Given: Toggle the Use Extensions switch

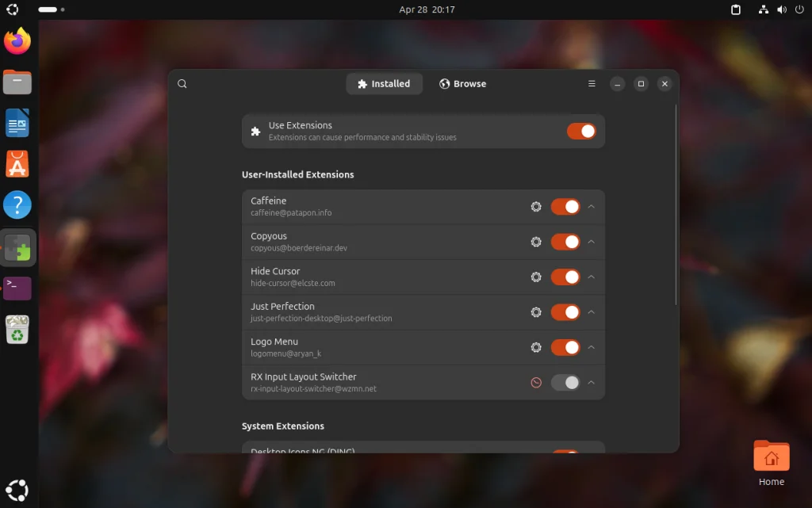Looking at the screenshot, I should pyautogui.click(x=581, y=132).
